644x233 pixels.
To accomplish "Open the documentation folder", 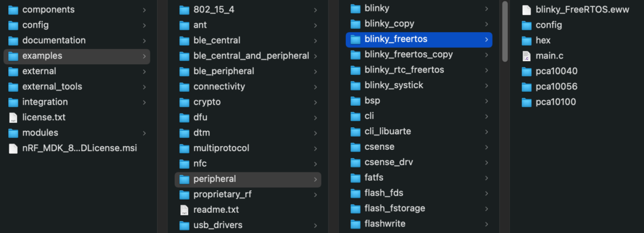I will (x=77, y=41).
